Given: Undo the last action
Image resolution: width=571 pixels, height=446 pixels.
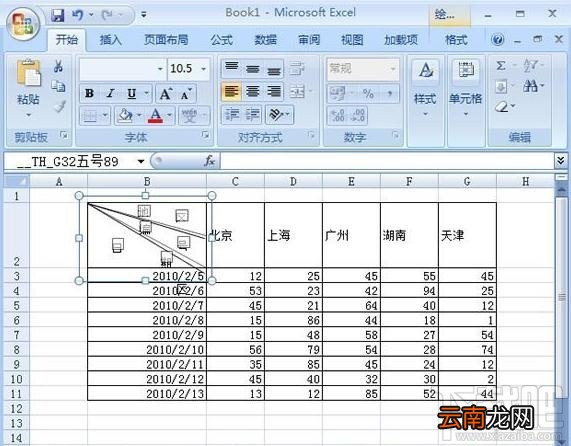Looking at the screenshot, I should pos(78,15).
